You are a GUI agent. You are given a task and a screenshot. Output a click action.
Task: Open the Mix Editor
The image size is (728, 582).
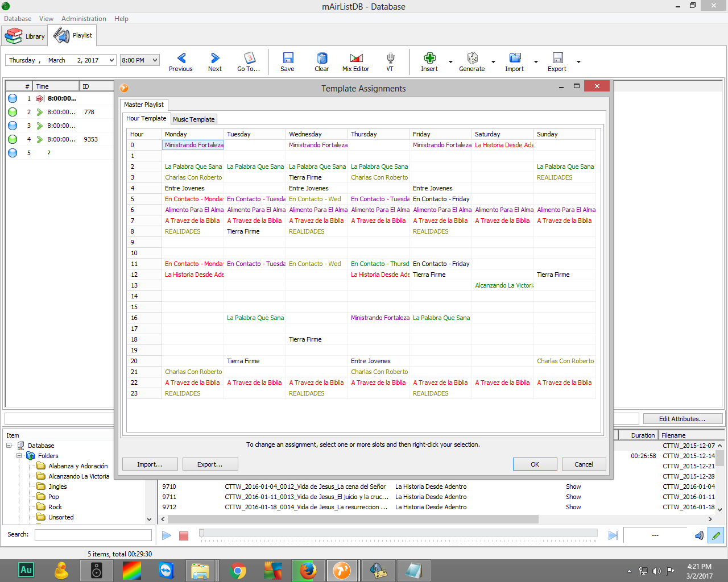(x=356, y=61)
